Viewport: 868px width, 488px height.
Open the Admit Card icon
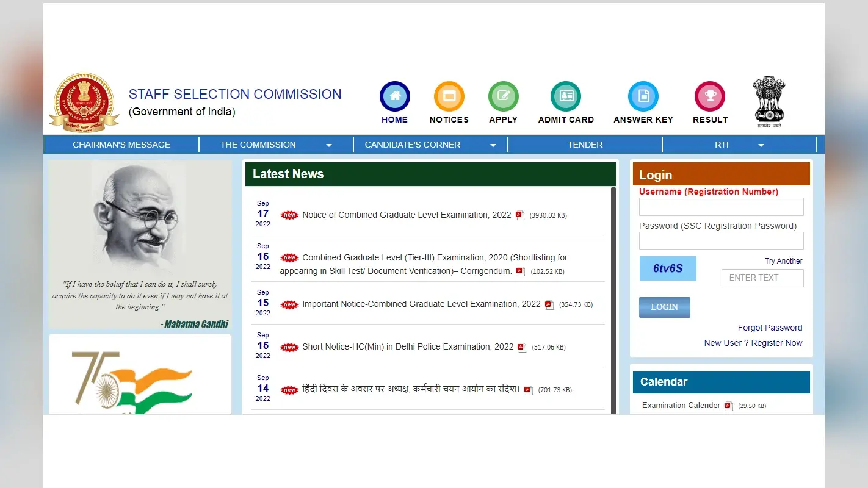(566, 96)
